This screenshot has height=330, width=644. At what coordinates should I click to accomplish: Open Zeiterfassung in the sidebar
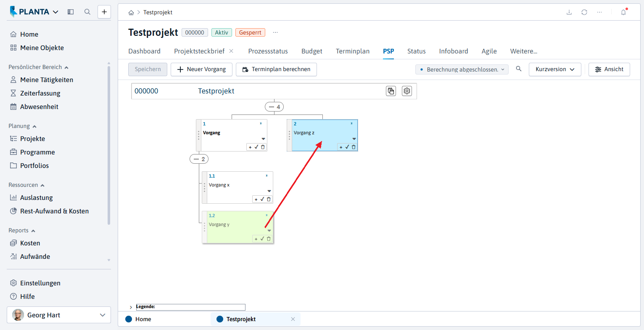(40, 93)
